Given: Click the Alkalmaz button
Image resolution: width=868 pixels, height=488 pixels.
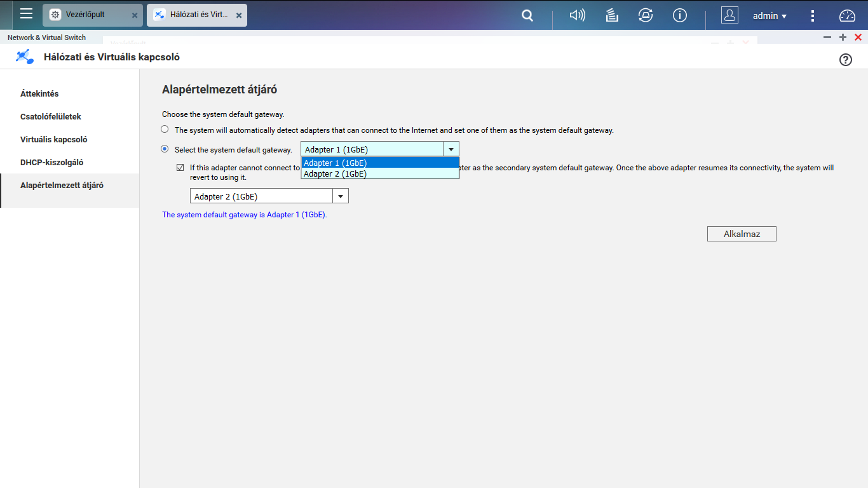Looking at the screenshot, I should pos(742,234).
